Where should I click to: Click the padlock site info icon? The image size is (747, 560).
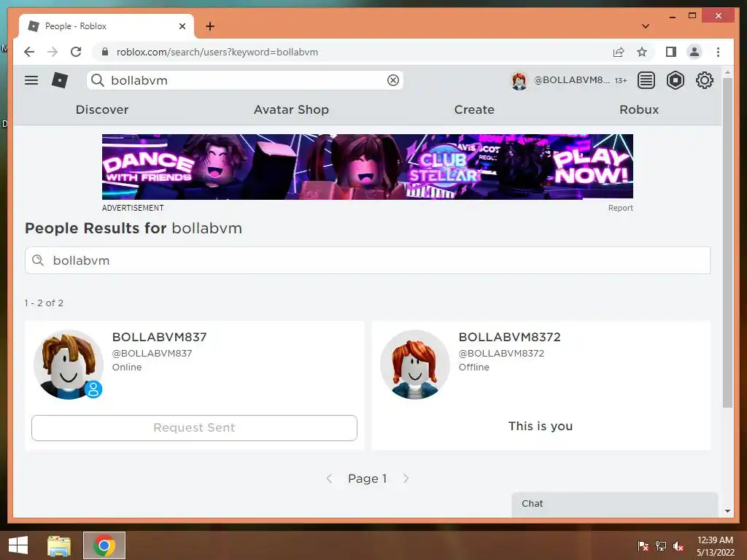(x=105, y=52)
